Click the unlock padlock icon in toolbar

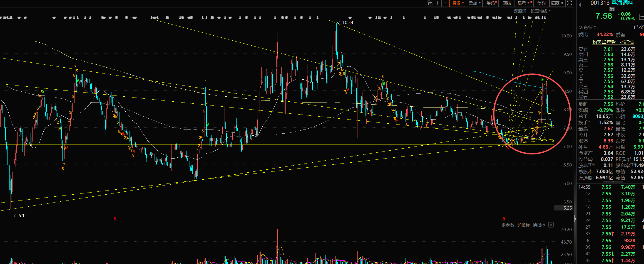[x=430, y=3]
